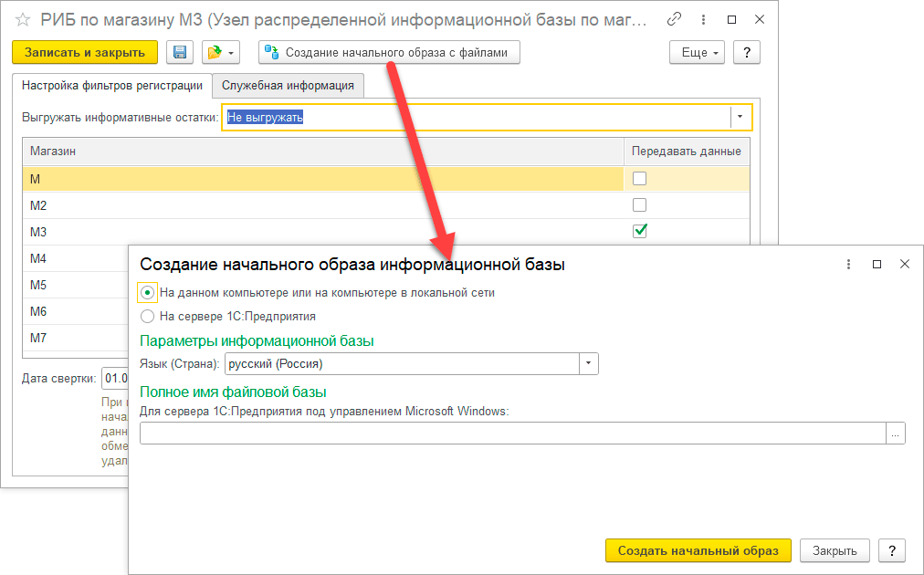
Task: Open main window's three-dot options menu
Action: point(701,19)
